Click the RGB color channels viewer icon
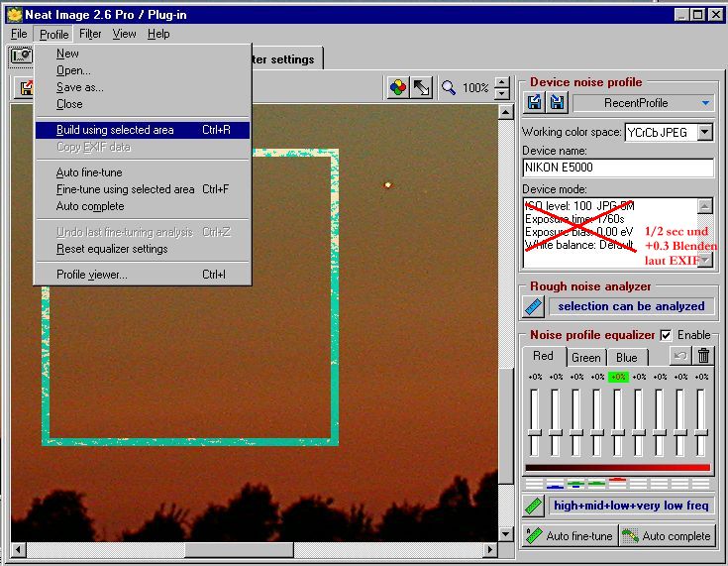728x566 pixels. (398, 87)
